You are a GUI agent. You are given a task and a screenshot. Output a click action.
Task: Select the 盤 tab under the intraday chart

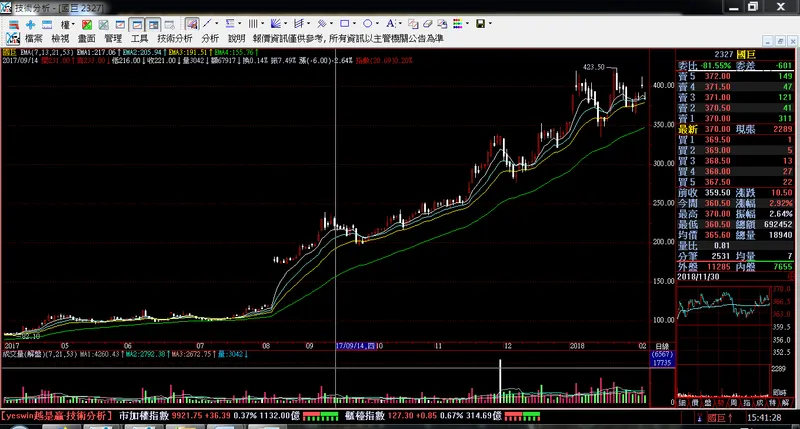(708, 402)
